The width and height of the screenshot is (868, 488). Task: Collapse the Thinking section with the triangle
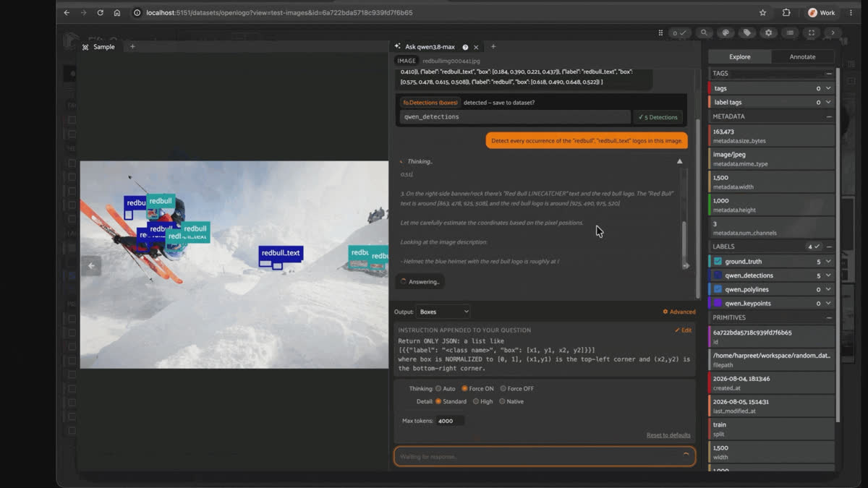pyautogui.click(x=679, y=161)
